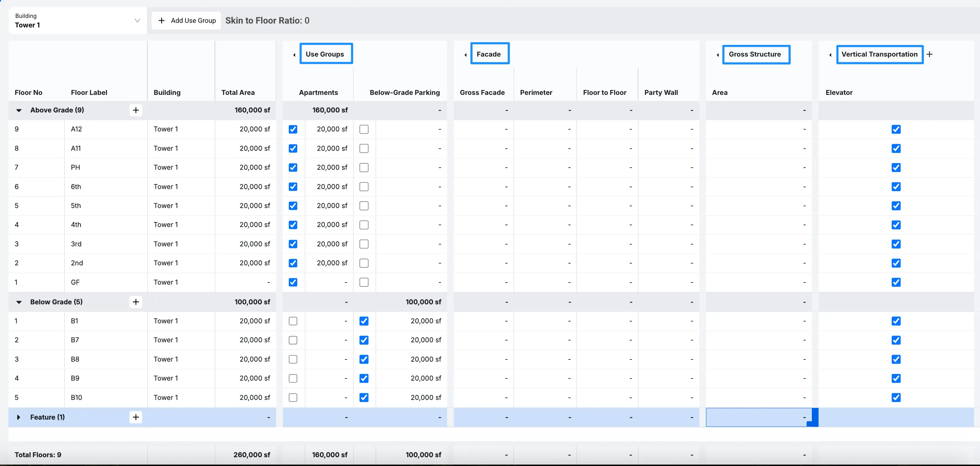The height and width of the screenshot is (466, 980).
Task: Uncheck Elevator checkbox for B10 floor
Action: (x=896, y=397)
